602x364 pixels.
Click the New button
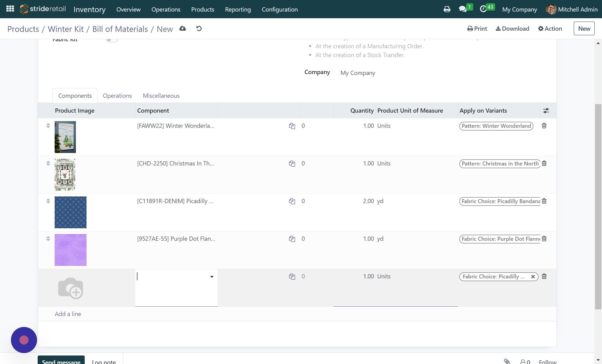pos(584,29)
